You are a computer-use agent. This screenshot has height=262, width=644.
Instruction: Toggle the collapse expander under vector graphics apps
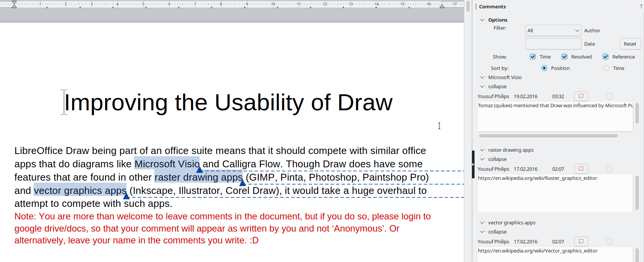point(482,232)
